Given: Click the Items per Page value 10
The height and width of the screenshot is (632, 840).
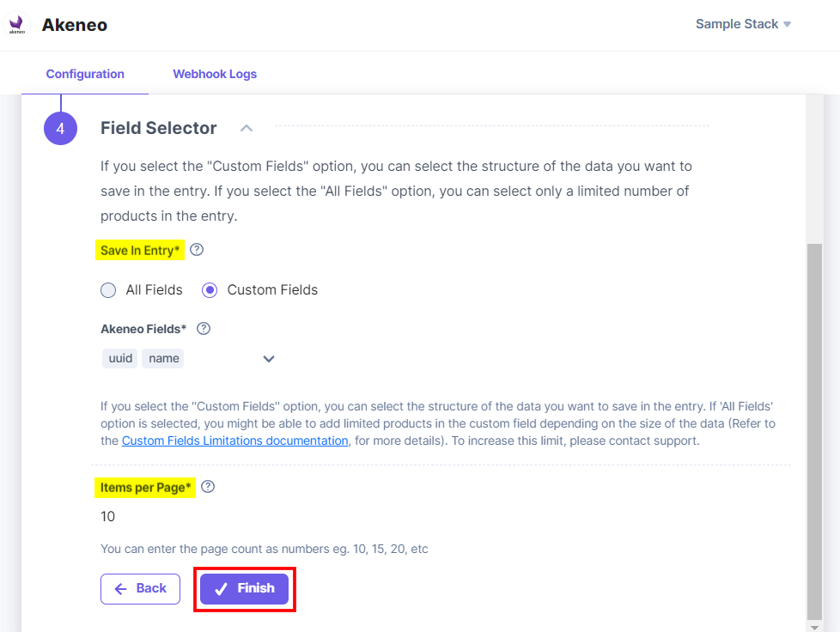Looking at the screenshot, I should click(x=107, y=516).
